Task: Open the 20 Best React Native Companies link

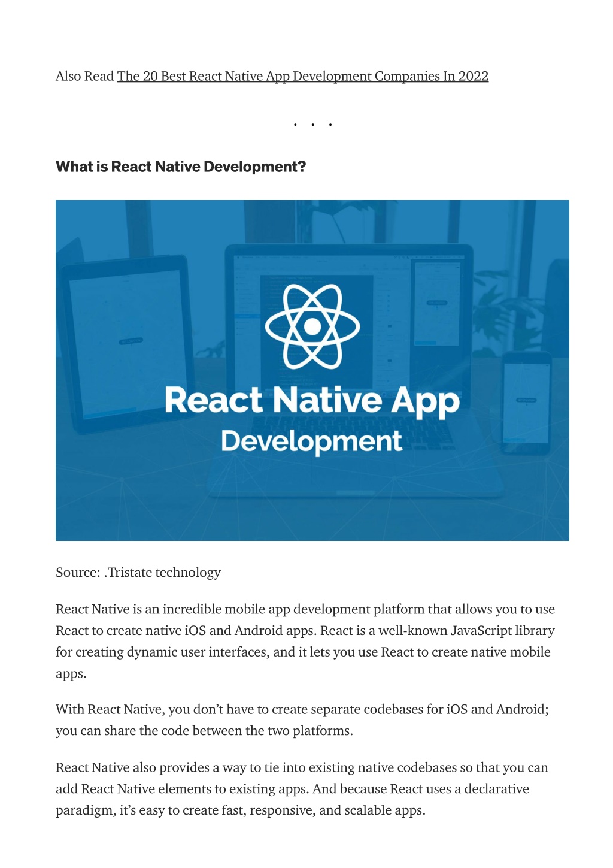Action: pyautogui.click(x=303, y=77)
